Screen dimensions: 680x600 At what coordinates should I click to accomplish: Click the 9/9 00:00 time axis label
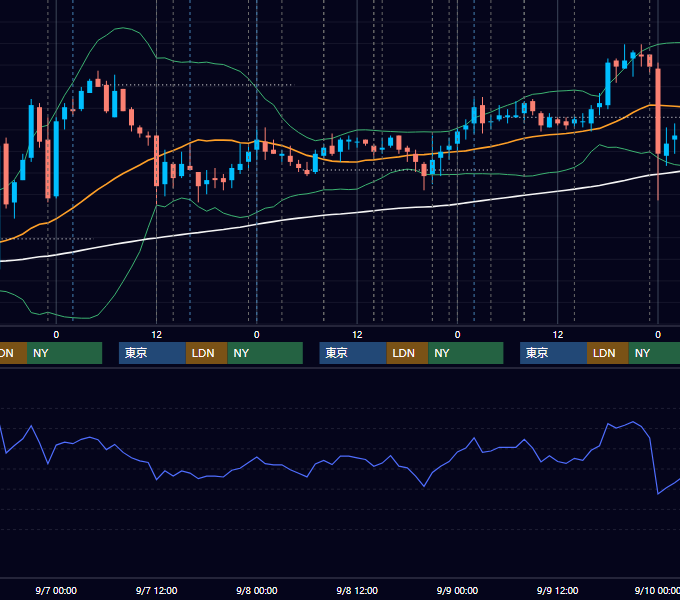[x=457, y=590]
